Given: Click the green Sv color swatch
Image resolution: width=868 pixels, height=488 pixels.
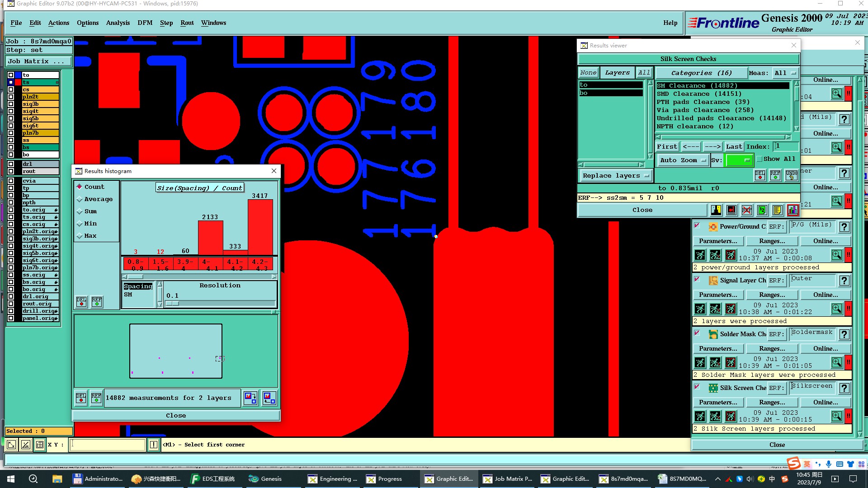Looking at the screenshot, I should [739, 160].
